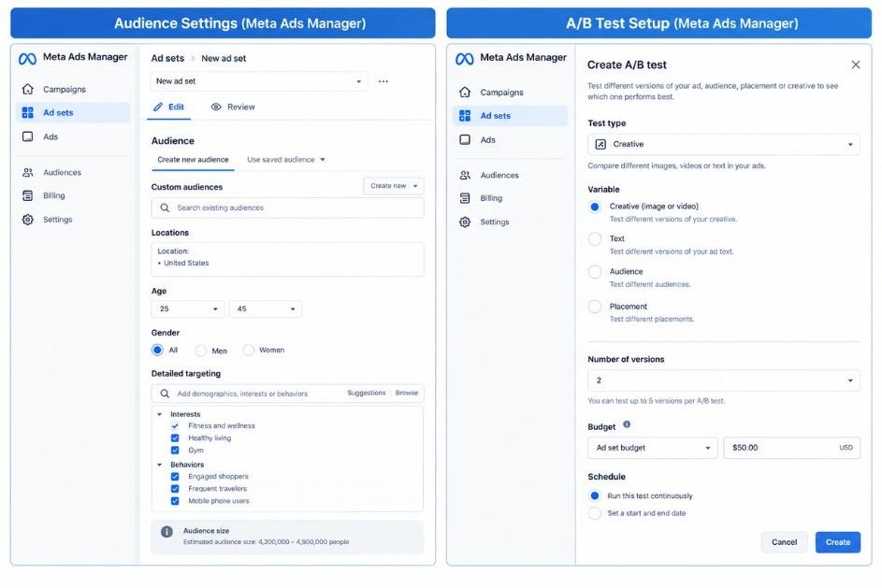This screenshot has height=588, width=882.
Task: Click Campaigns home icon in Audience Settings sidebar
Action: [27, 89]
